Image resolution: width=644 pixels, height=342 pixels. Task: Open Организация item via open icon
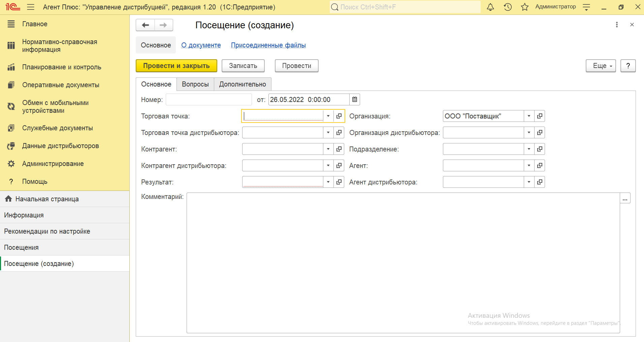[540, 116]
